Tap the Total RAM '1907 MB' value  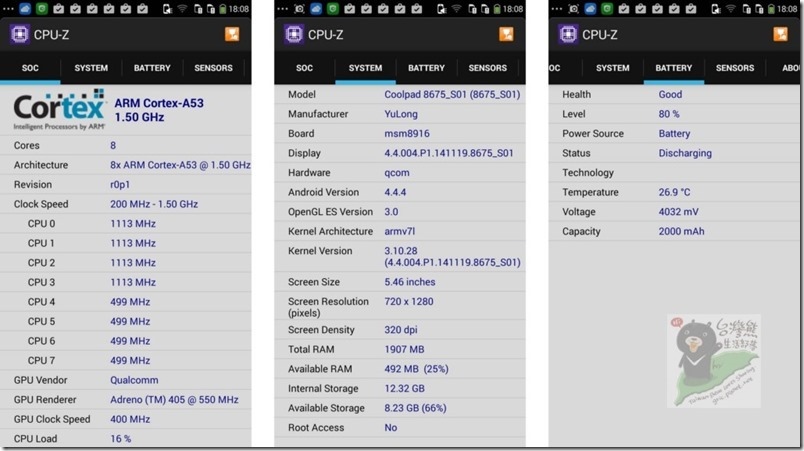pyautogui.click(x=404, y=350)
